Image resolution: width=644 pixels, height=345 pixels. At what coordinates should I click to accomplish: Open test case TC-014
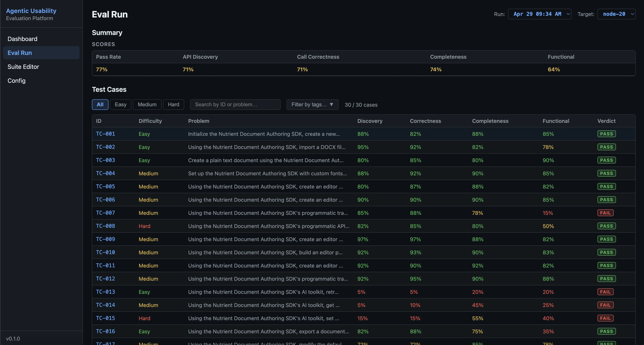pyautogui.click(x=105, y=305)
